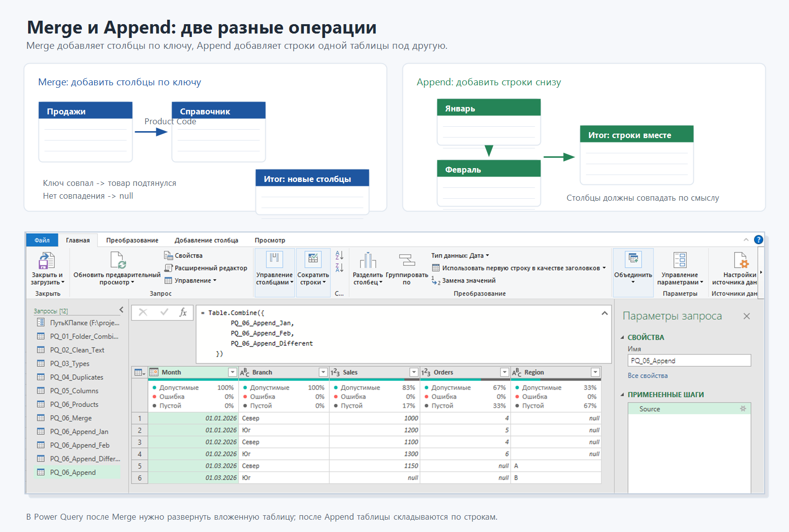
Task: Sort descending with the Z-A icon
Action: pyautogui.click(x=339, y=267)
